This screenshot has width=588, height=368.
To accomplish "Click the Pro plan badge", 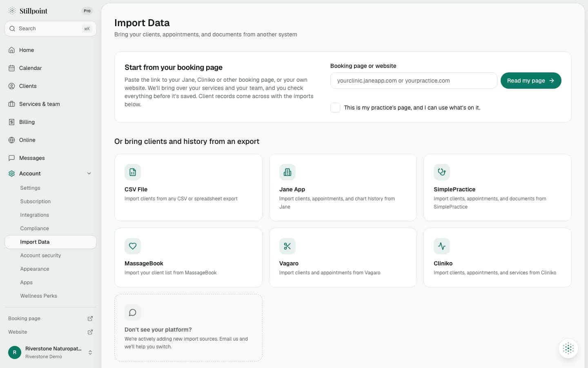I will tap(87, 11).
